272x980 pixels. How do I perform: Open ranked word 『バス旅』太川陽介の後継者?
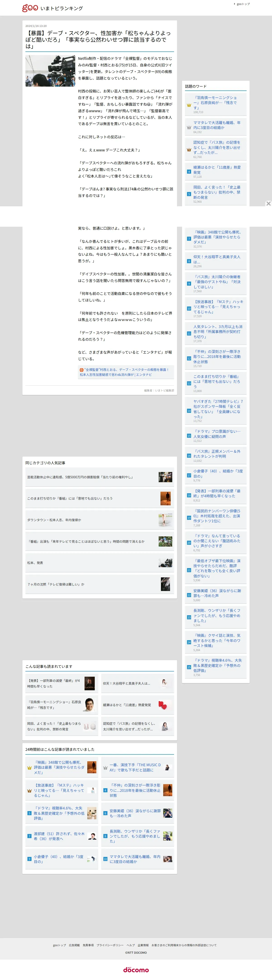(x=217, y=282)
